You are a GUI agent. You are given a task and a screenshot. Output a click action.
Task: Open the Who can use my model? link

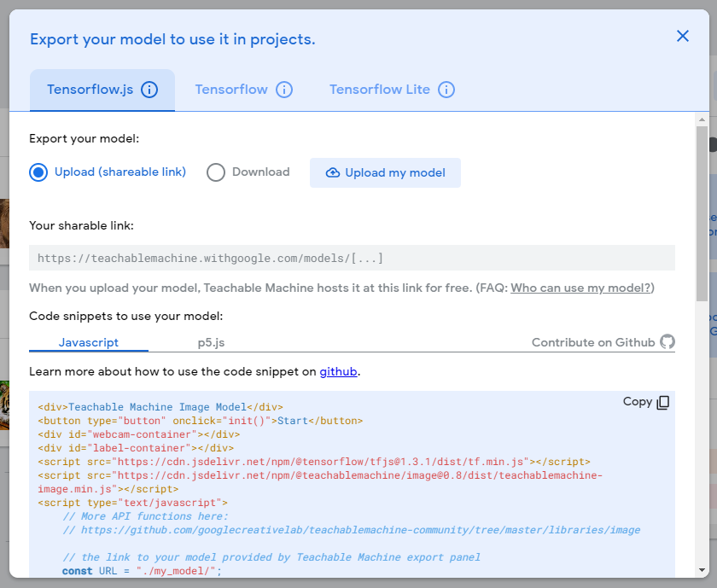(580, 288)
